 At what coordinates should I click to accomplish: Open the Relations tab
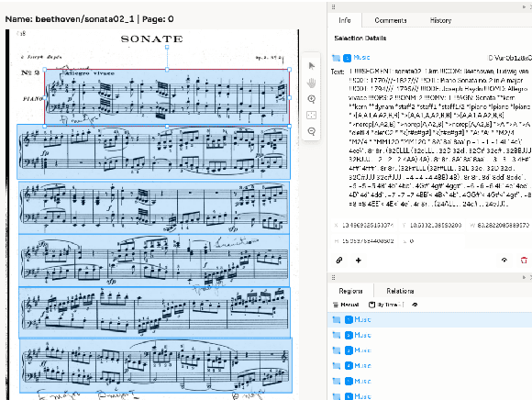click(x=400, y=291)
